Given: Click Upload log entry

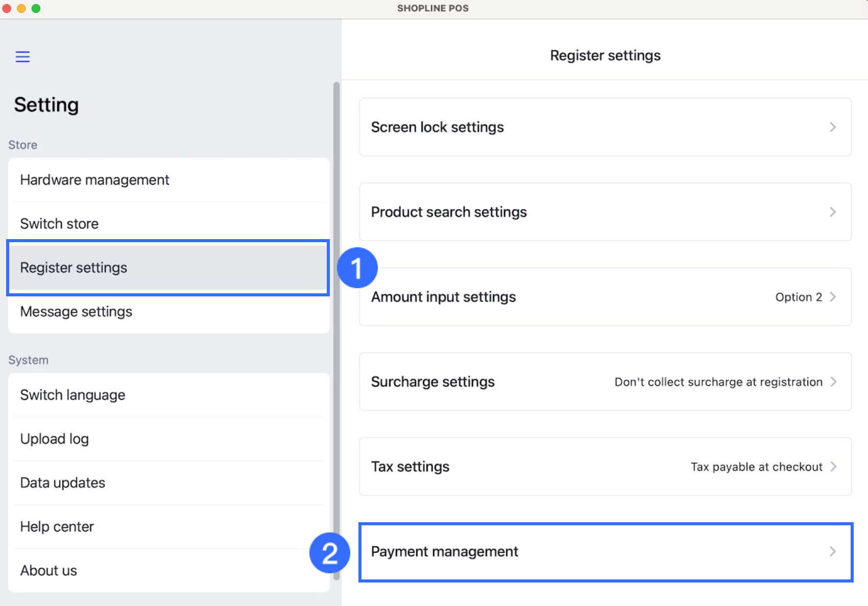Looking at the screenshot, I should coord(55,439).
